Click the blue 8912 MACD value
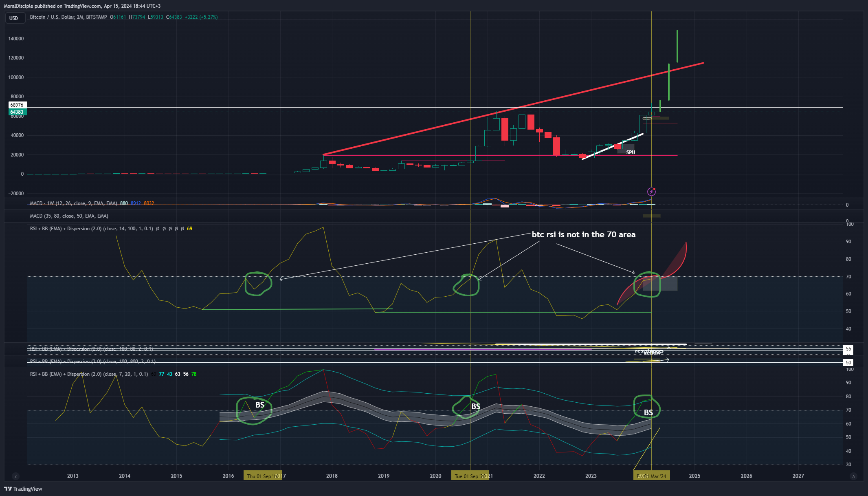Viewport: 868px width, 496px height. coord(136,203)
